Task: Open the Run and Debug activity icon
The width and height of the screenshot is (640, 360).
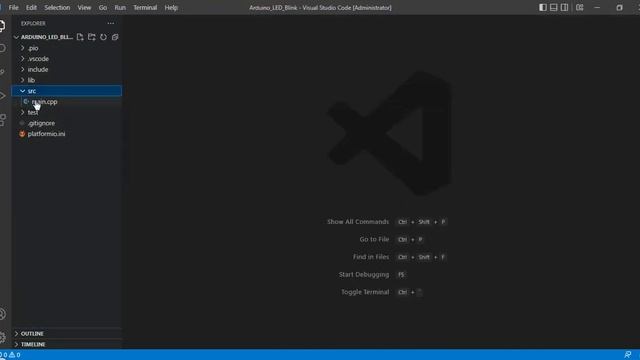Action: pos(2,96)
